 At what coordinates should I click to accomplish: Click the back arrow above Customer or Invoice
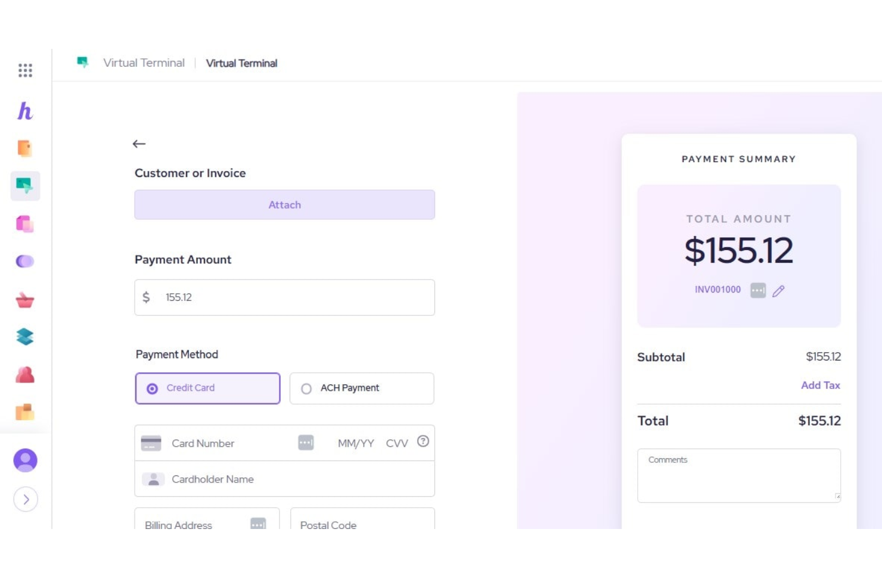pos(139,144)
